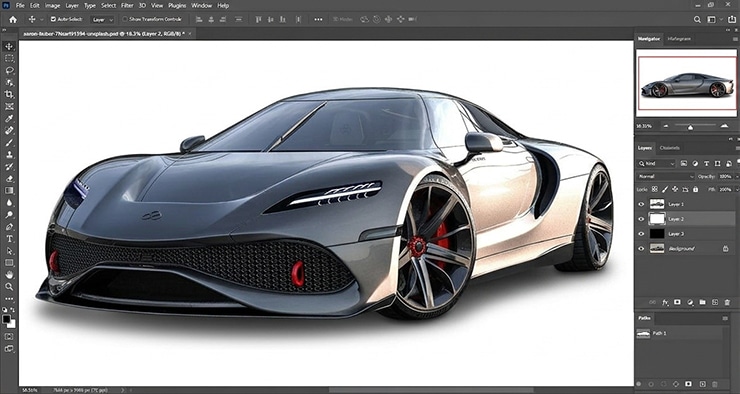Hide Layer 3 using its eye icon
The height and width of the screenshot is (394, 740).
coord(641,234)
